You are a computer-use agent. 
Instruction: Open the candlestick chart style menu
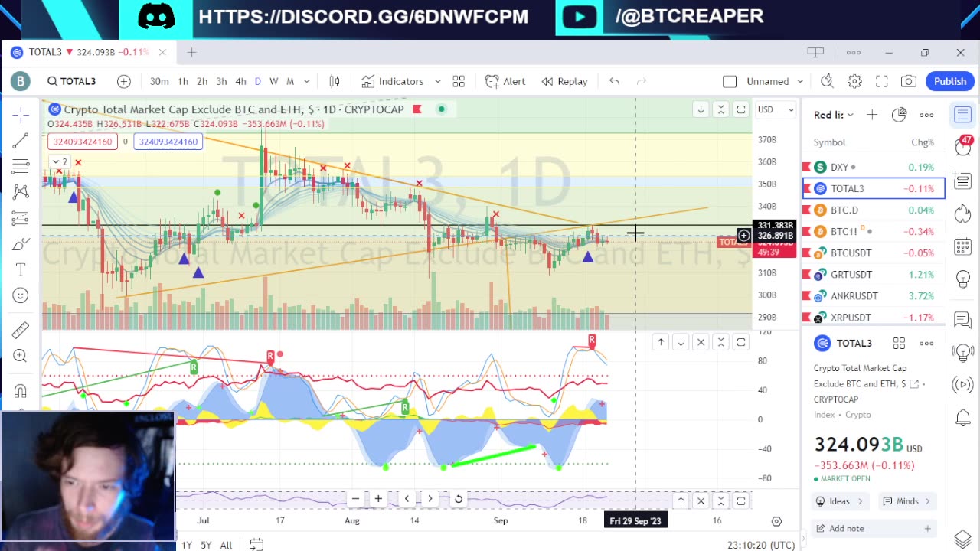coord(335,81)
